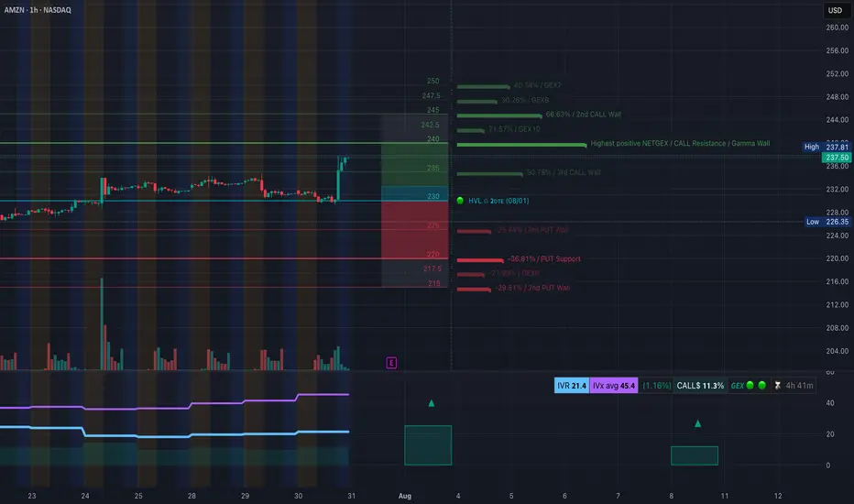Click the AMZN · 1h · NASDAQ symbol title
Screen dimensions: 854x504
(x=38, y=10)
